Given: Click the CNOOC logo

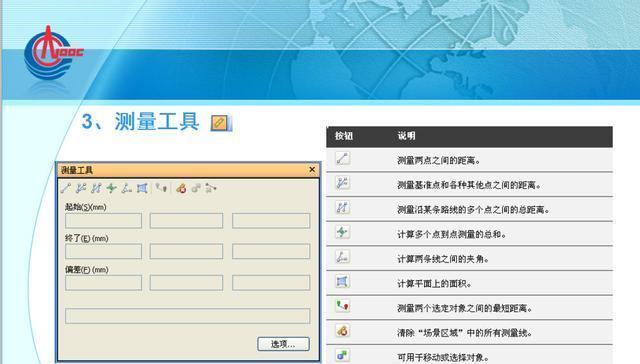Looking at the screenshot, I should click(53, 53).
